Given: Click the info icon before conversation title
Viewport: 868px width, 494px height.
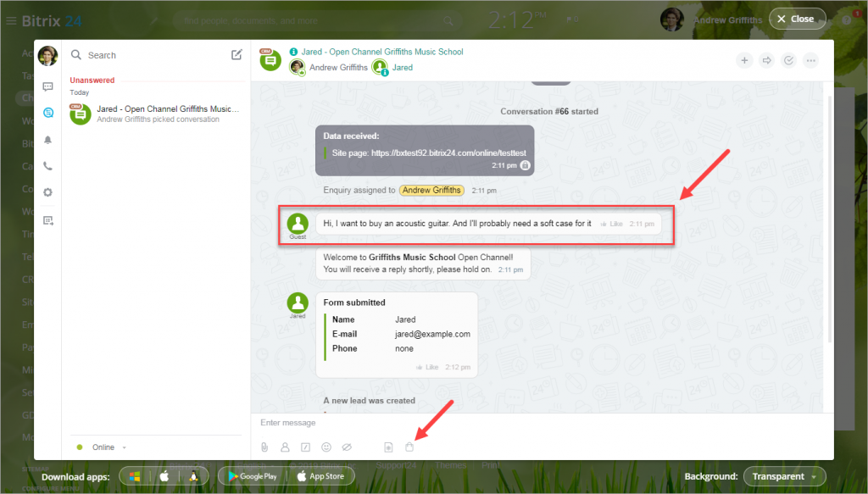Looking at the screenshot, I should coord(293,52).
